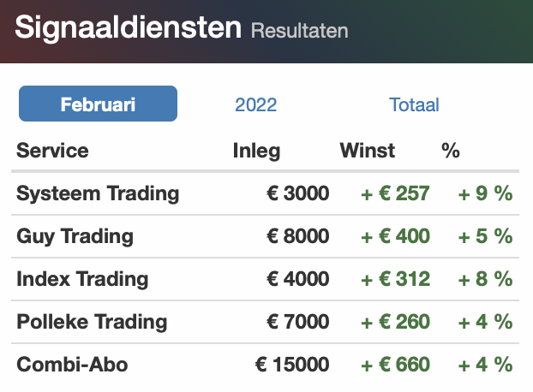Switch to the 2022 tab
The width and height of the screenshot is (533, 392).
(255, 104)
